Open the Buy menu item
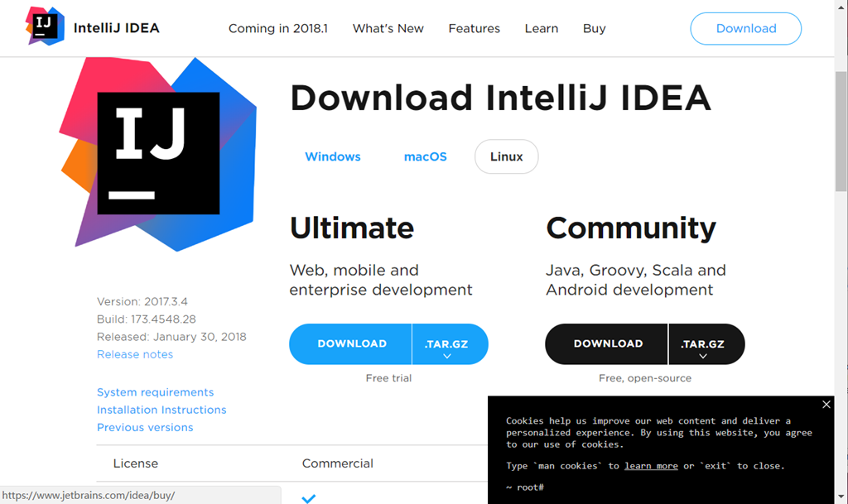 click(x=594, y=28)
